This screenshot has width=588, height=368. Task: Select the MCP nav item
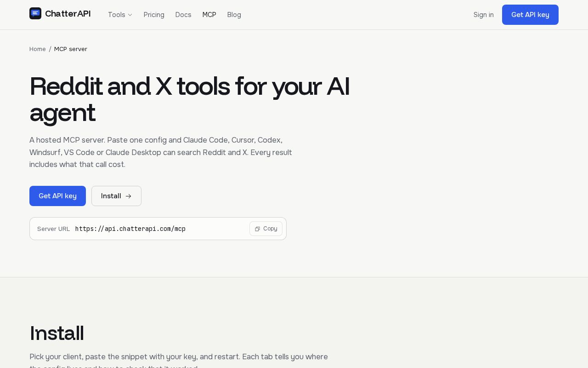[209, 15]
